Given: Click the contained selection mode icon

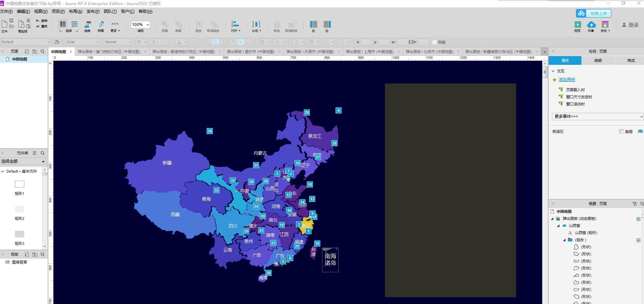Looking at the screenshot, I should tap(74, 24).
